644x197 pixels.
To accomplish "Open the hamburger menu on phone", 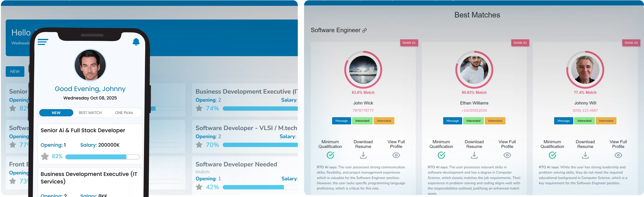I will coord(43,42).
